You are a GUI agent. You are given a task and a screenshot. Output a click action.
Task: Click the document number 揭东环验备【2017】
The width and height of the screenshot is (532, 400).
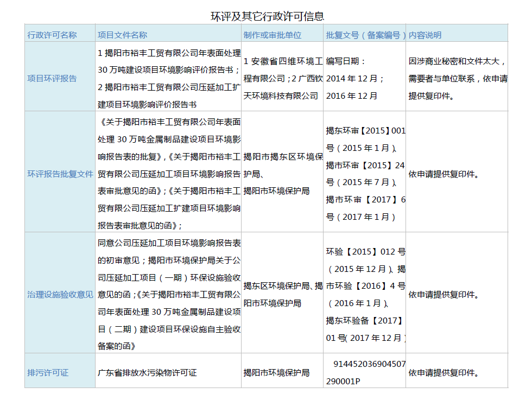click(365, 321)
